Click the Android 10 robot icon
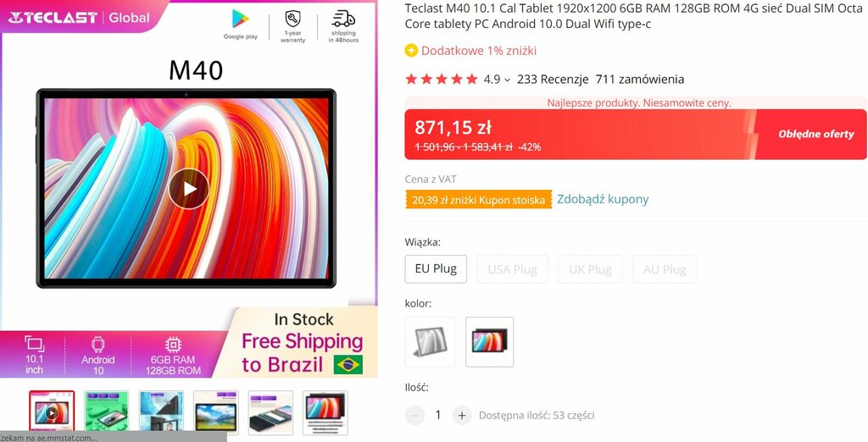The width and height of the screenshot is (868, 442). coord(98,344)
